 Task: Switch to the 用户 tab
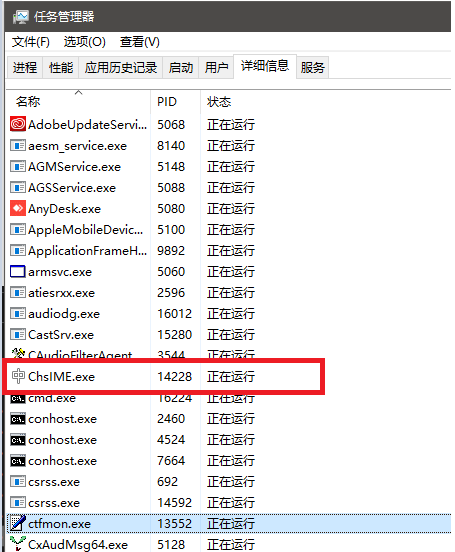pyautogui.click(x=216, y=67)
